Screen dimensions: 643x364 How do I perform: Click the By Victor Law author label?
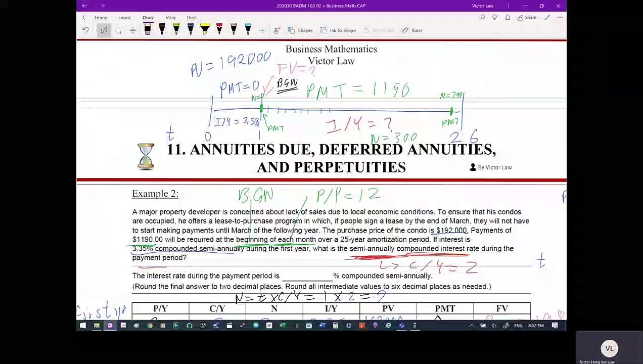[490, 167]
